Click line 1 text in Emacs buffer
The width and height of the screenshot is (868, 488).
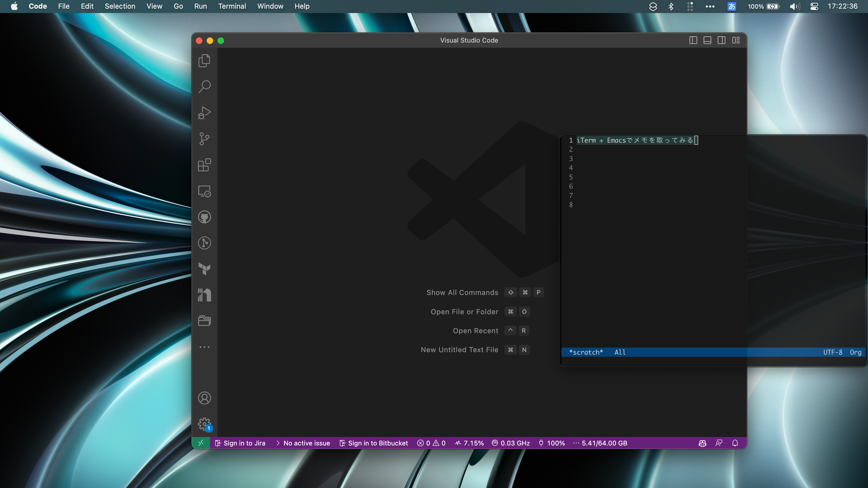pos(635,141)
